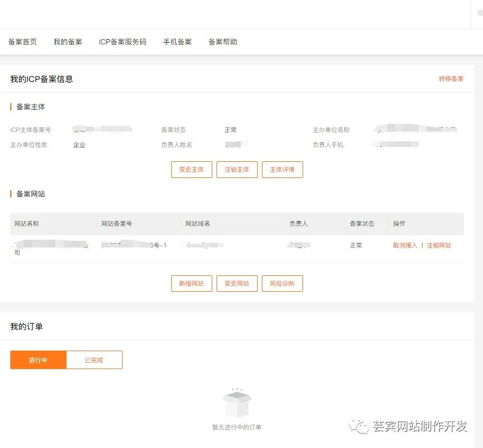Open 主体详情 details
Screen dimensions: 483x448
(x=282, y=170)
